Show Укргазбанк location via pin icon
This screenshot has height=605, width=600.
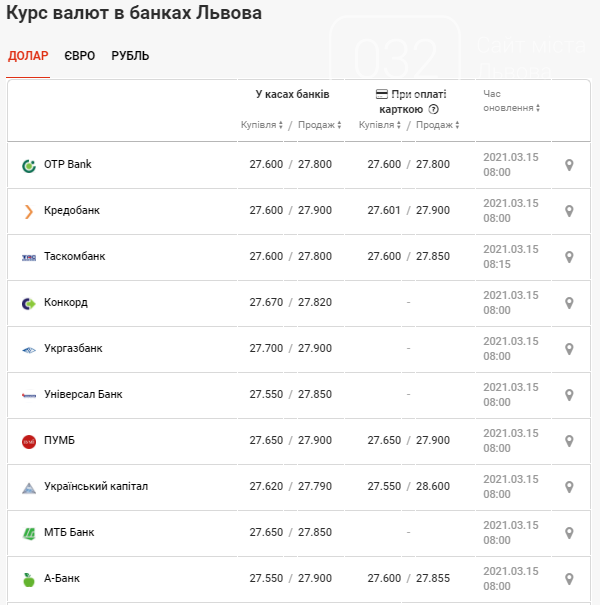[569, 349]
